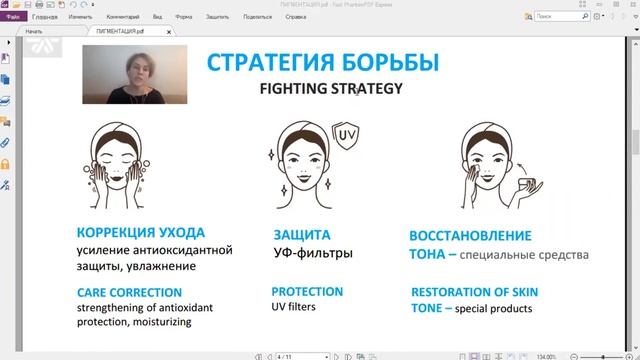Click the 134.00% zoom level value
The image size is (640, 360).
point(547,357)
